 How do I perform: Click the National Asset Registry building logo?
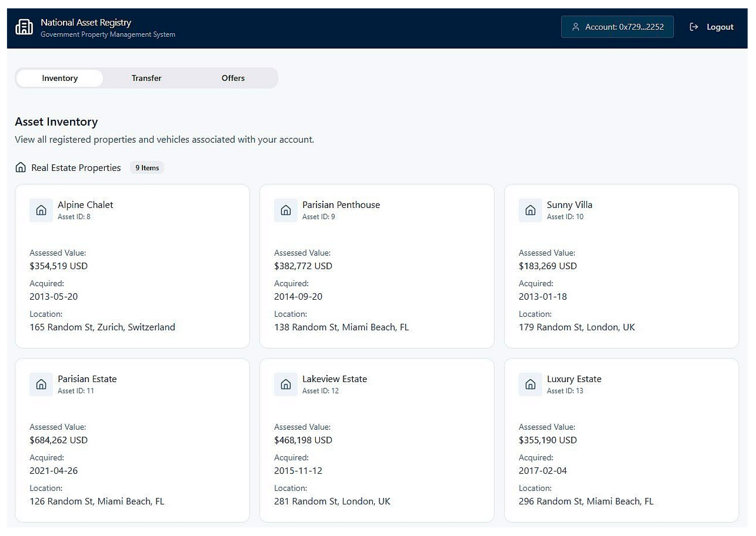click(24, 27)
